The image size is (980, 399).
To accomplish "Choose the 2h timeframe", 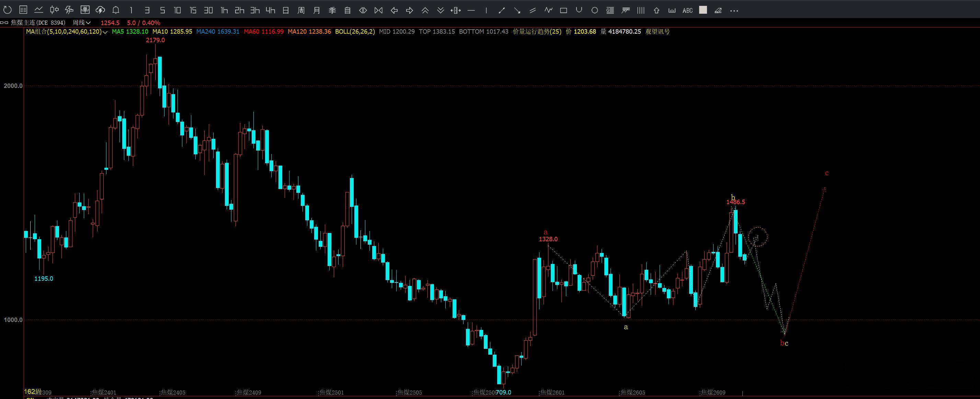I will pos(239,10).
